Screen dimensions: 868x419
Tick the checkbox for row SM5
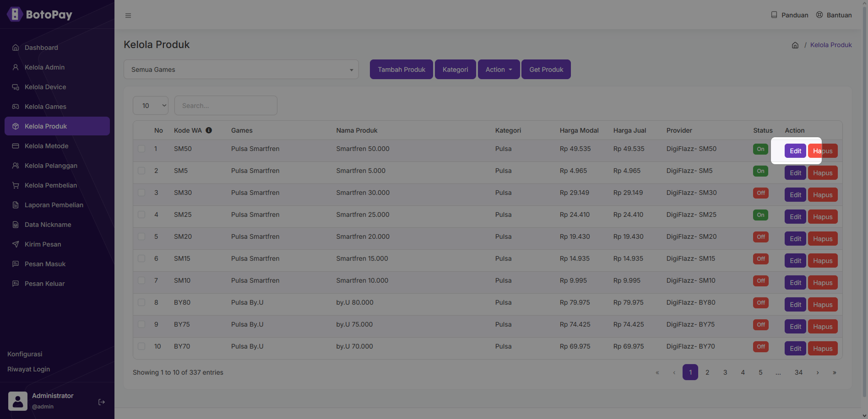click(141, 171)
